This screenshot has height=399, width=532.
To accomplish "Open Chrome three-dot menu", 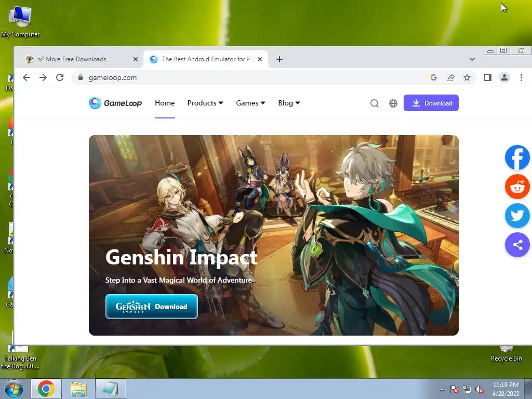I will tap(521, 77).
